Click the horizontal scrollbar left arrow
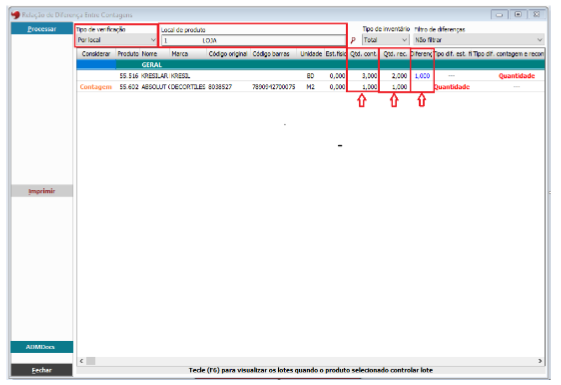The image size is (561, 385). [82, 361]
